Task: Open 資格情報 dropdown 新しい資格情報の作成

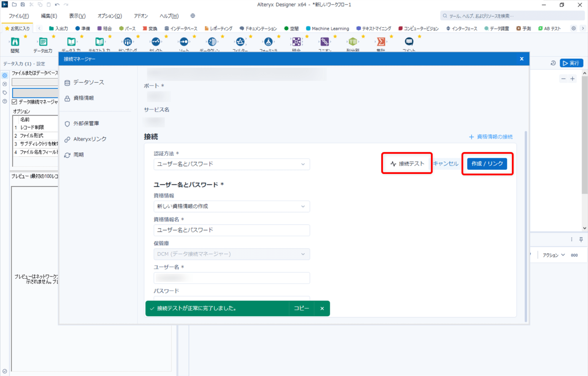Action: [x=232, y=207]
